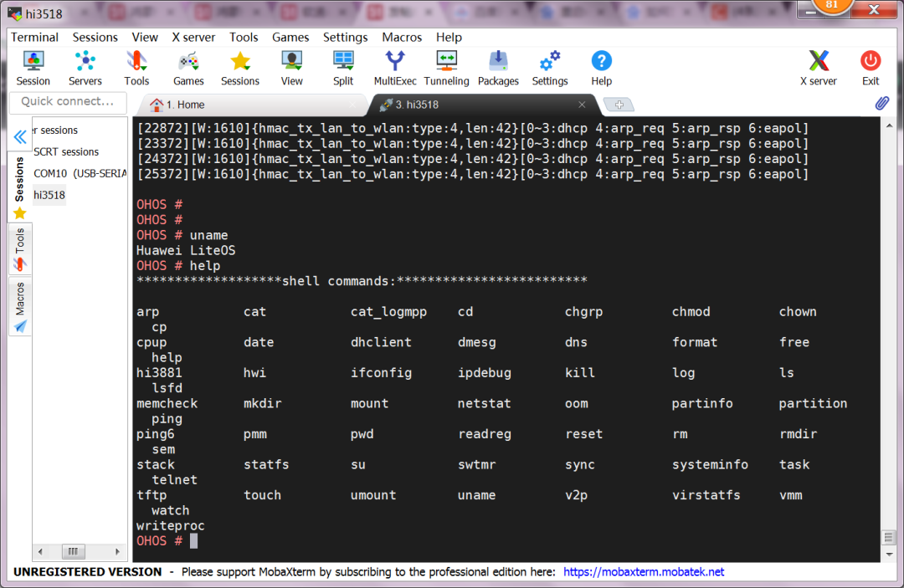Open a new tab with plus button
Image resolution: width=904 pixels, height=588 pixels.
619,105
